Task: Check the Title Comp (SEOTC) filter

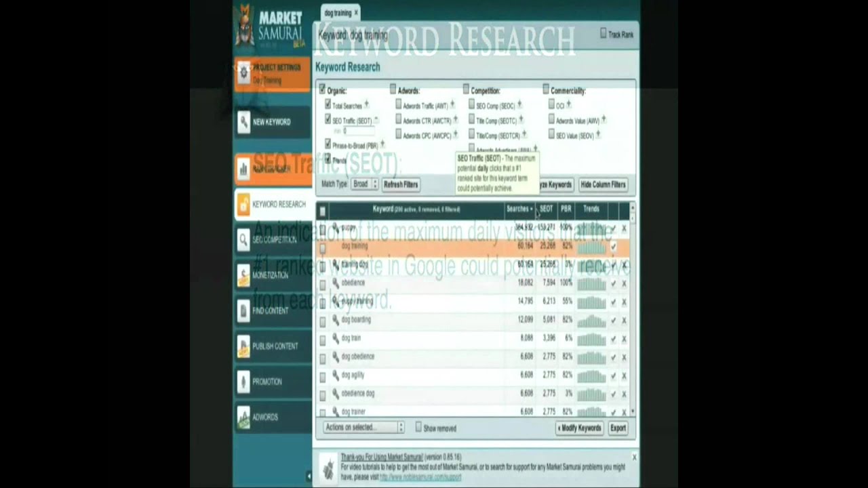Action: click(x=472, y=120)
